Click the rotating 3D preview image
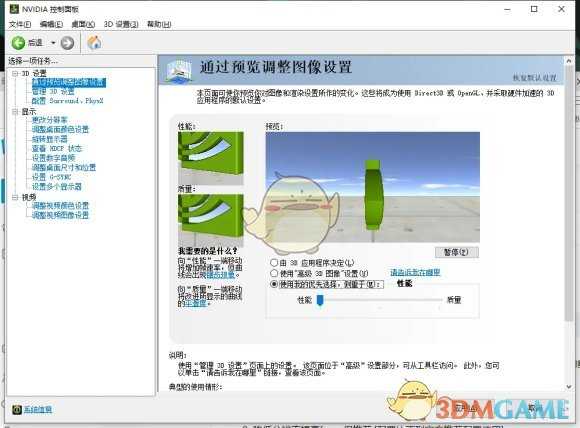Screen dimensions: 580x428 tap(372, 187)
